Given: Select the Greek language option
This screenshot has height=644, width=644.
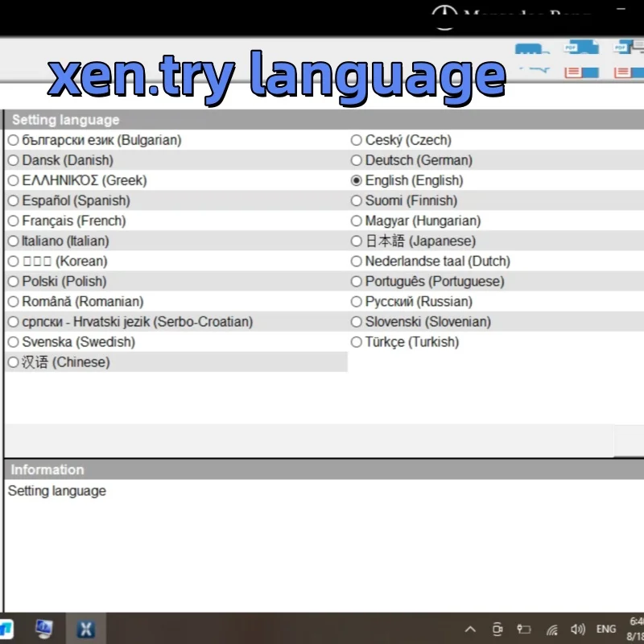Looking at the screenshot, I should coord(13,180).
